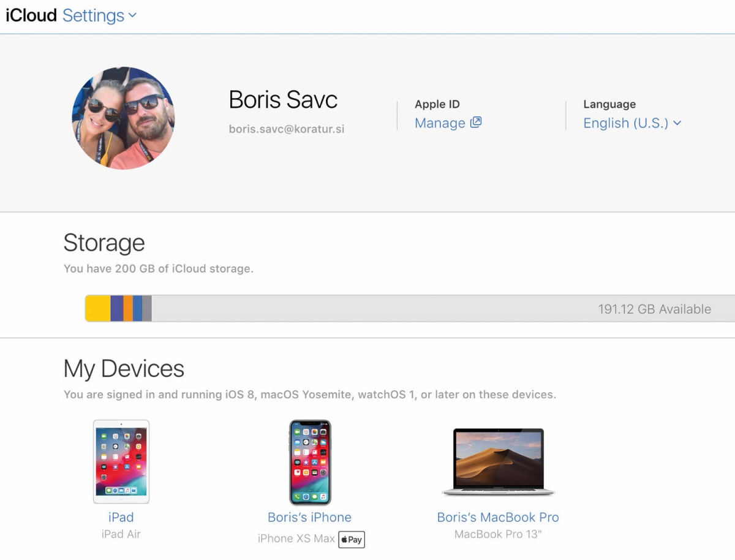Open the iPad device link

(x=121, y=517)
